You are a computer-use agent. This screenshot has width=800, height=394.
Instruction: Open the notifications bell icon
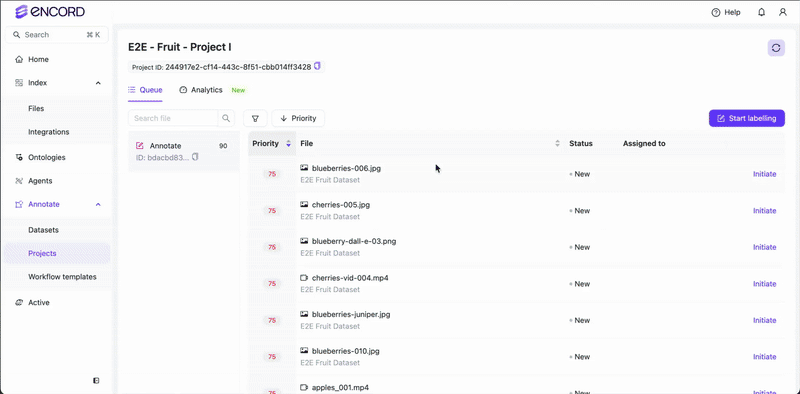point(762,12)
